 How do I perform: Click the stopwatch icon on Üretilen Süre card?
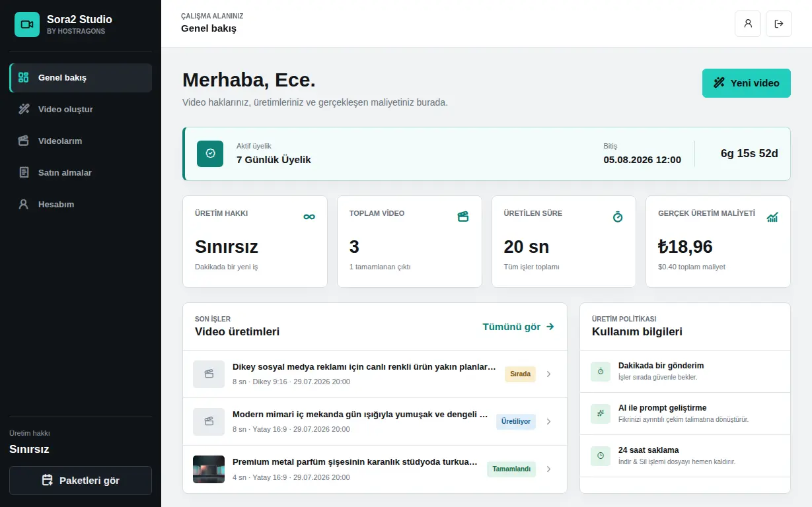tap(618, 217)
